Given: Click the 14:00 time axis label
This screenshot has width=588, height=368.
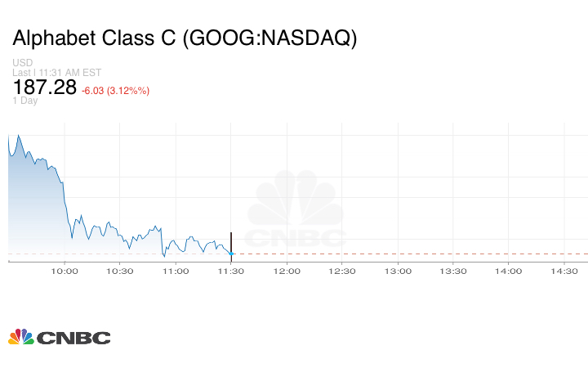Looking at the screenshot, I should [509, 271].
